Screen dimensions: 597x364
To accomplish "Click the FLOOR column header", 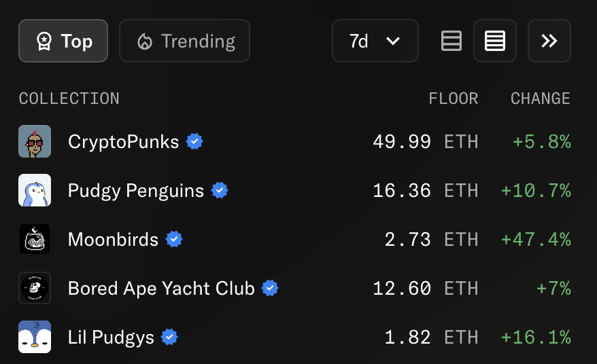I will pyautogui.click(x=453, y=98).
